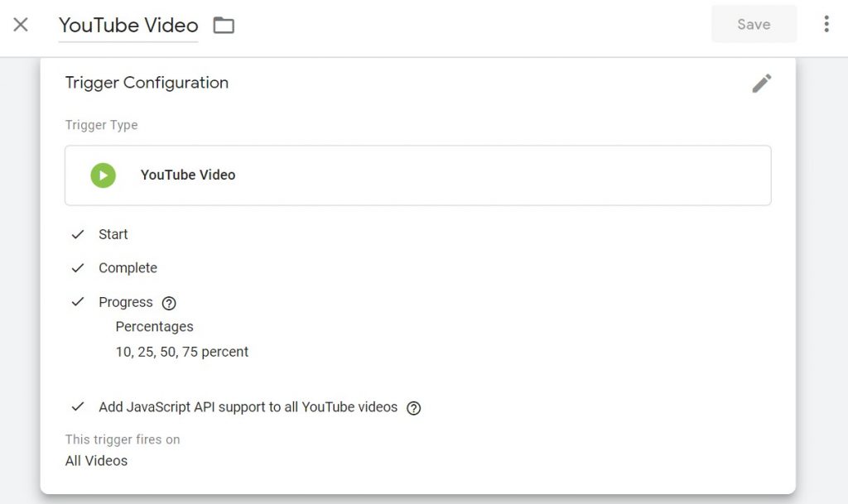This screenshot has height=504, width=848.
Task: Open the Progress help tooltip
Action: (x=168, y=303)
